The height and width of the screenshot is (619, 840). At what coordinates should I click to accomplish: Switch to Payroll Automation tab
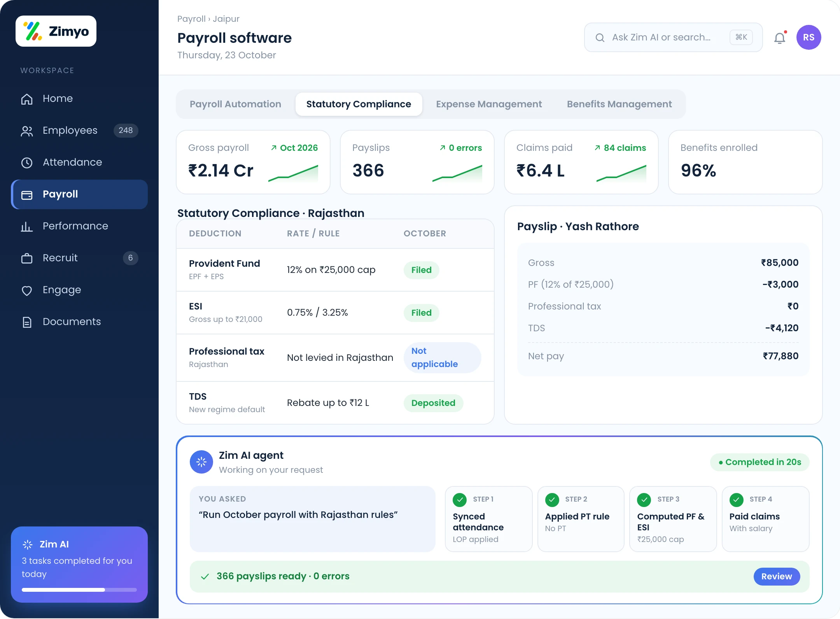click(x=235, y=104)
